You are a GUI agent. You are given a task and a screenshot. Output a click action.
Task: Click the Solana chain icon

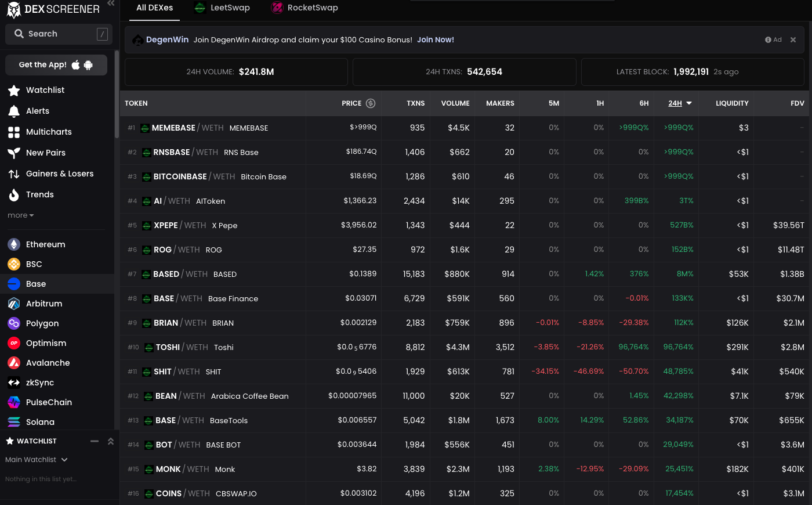click(14, 423)
